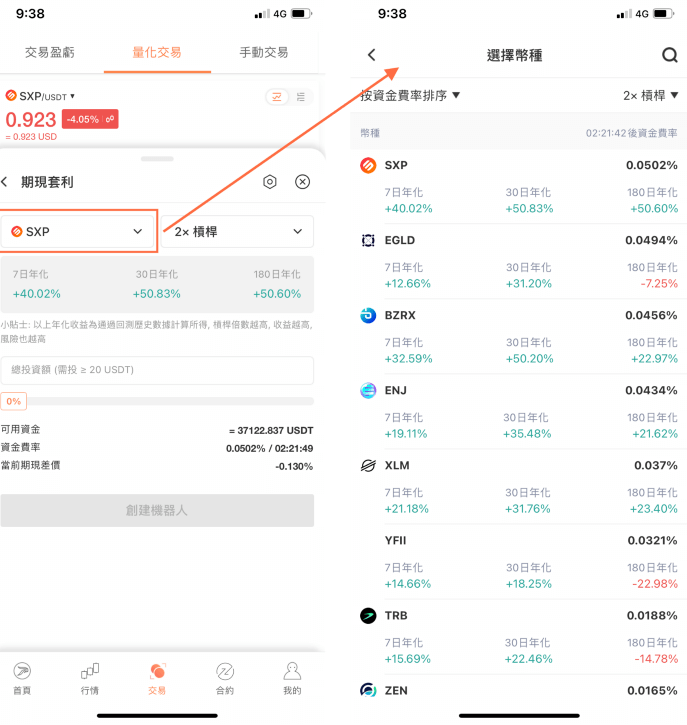Select the ZEN coin icon
Viewport: 687px width, 725px height.
368,690
